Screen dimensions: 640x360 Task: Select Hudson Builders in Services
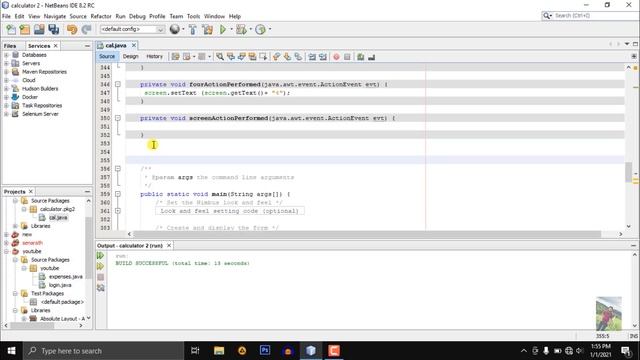40,89
